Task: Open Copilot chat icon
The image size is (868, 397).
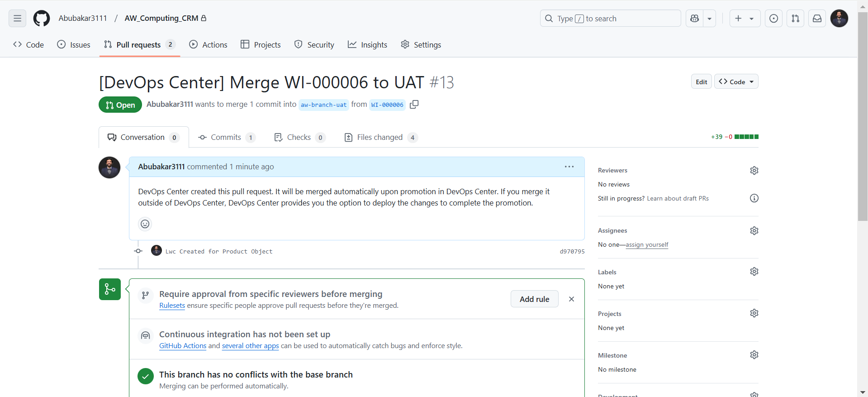Action: [695, 19]
